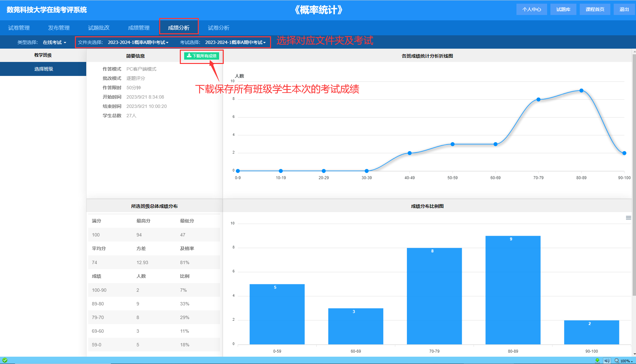Click the 27人 student total value

(x=131, y=116)
